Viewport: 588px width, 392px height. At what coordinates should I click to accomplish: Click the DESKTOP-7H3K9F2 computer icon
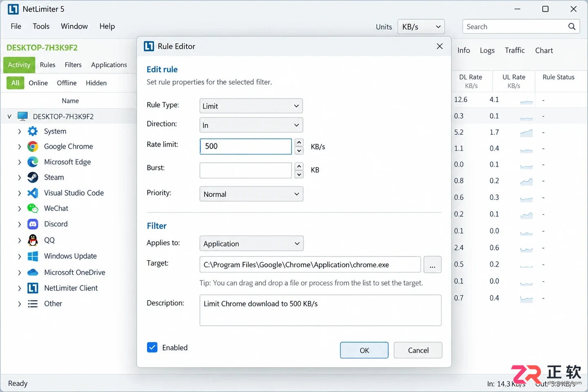22,116
